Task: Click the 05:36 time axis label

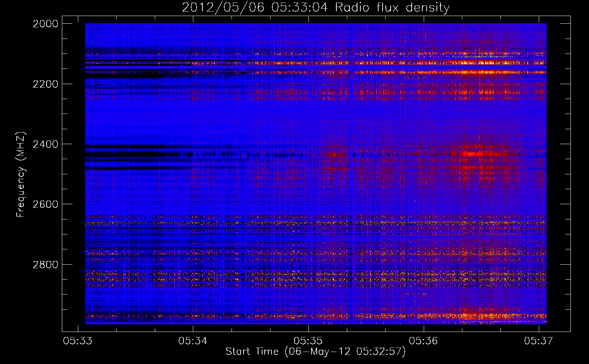Action: [x=423, y=341]
